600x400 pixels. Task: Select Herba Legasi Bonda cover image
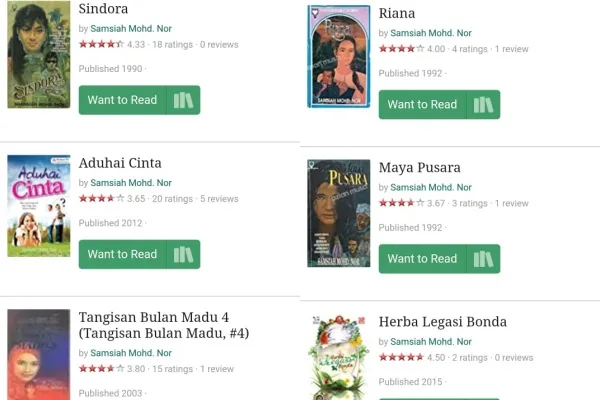click(339, 357)
